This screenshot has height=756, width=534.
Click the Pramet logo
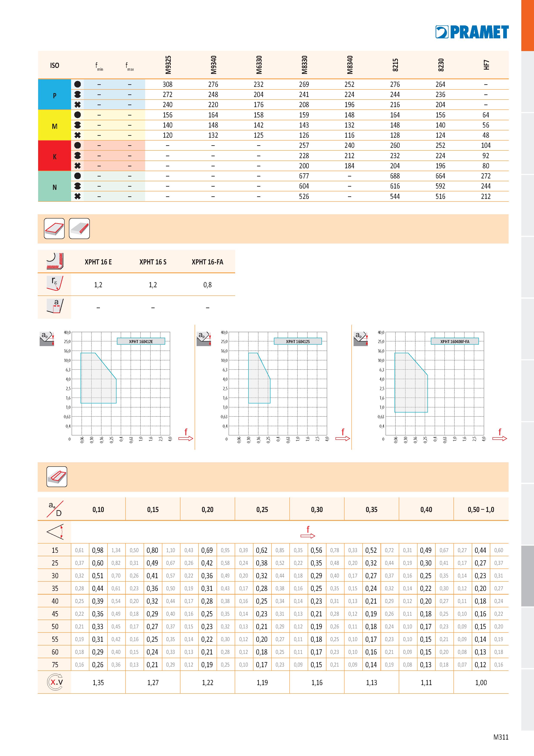click(x=472, y=32)
